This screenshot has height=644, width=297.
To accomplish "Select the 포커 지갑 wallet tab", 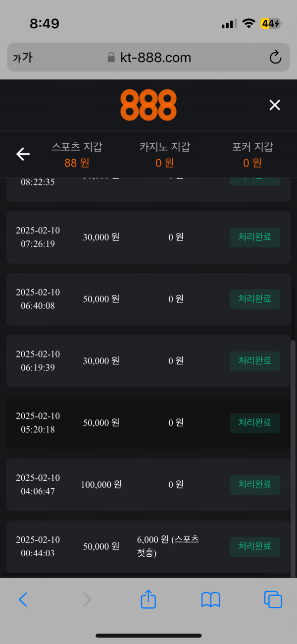I will point(252,154).
